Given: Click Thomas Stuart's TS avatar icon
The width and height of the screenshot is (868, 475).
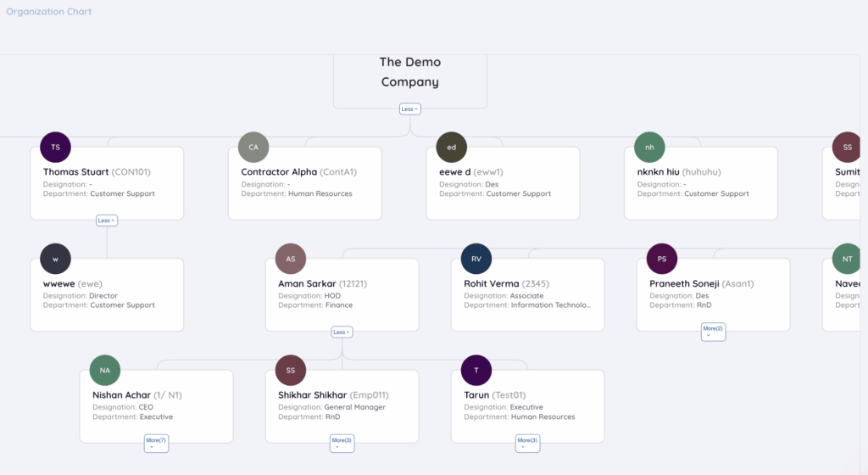Looking at the screenshot, I should [x=56, y=147].
